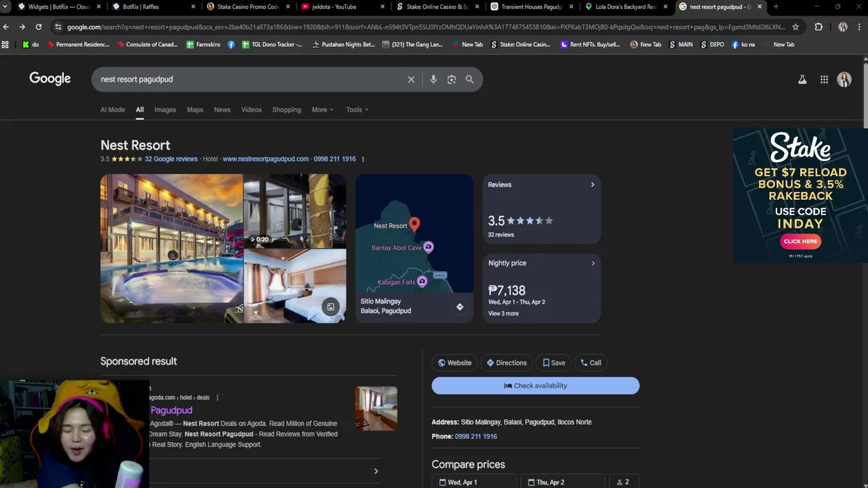Click into the Google search input field
868x488 pixels.
tap(251, 79)
